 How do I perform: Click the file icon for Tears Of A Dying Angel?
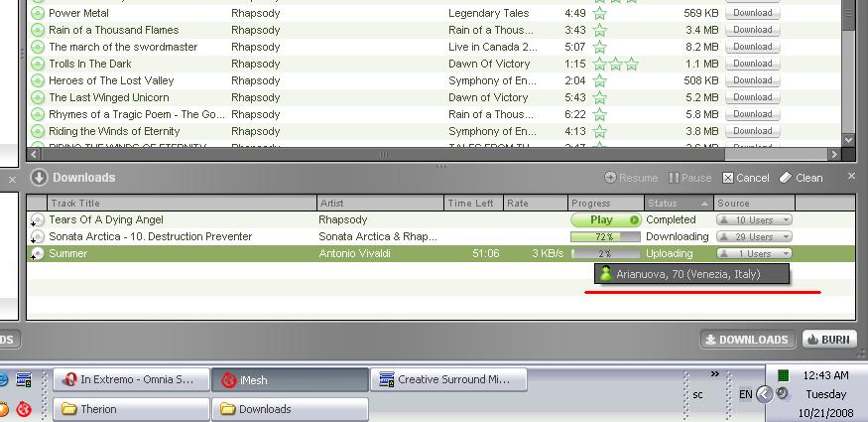(x=37, y=219)
